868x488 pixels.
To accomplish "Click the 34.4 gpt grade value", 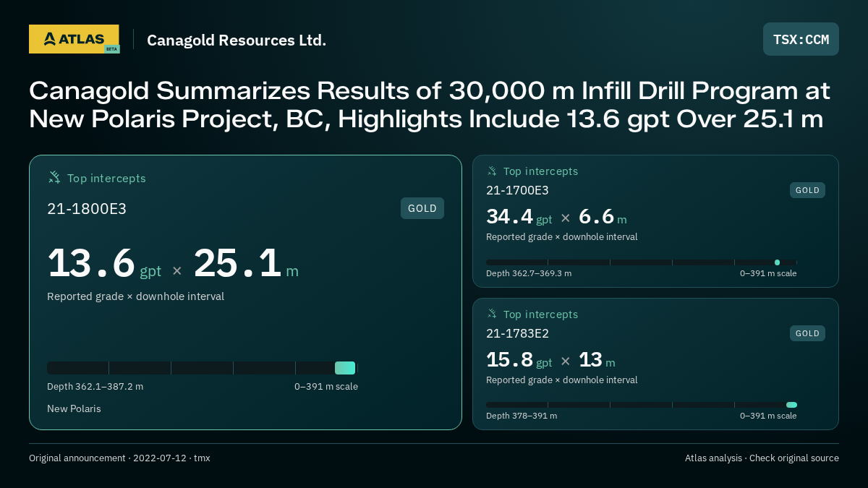I will tap(519, 217).
